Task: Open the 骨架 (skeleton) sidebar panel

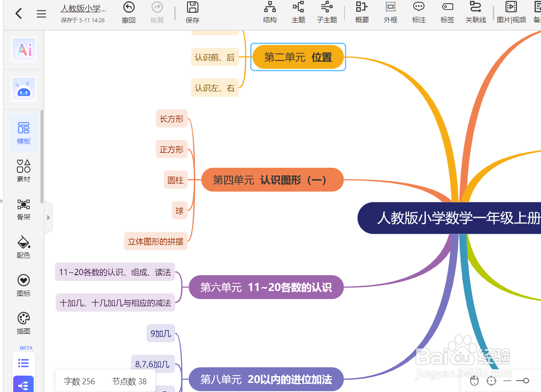Action: (x=23, y=209)
